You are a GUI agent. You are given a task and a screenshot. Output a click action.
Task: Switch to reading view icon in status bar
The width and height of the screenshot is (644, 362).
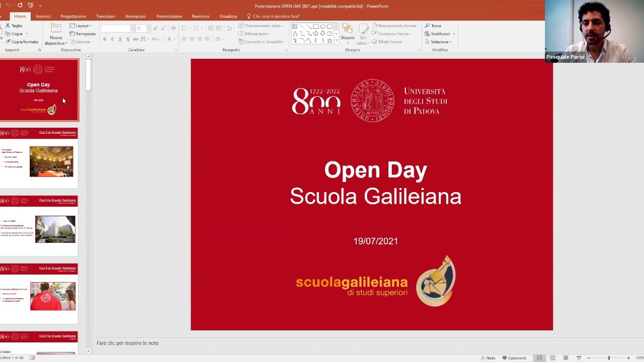click(566, 358)
